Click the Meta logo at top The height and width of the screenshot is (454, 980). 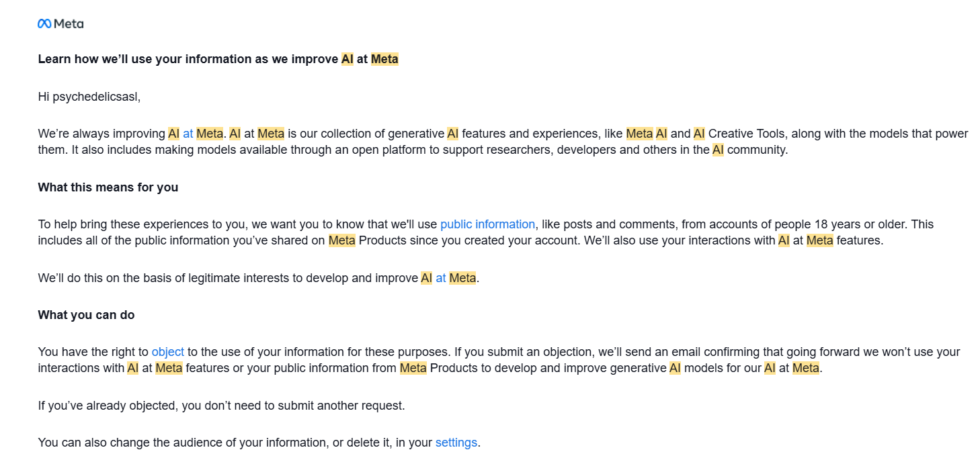60,24
